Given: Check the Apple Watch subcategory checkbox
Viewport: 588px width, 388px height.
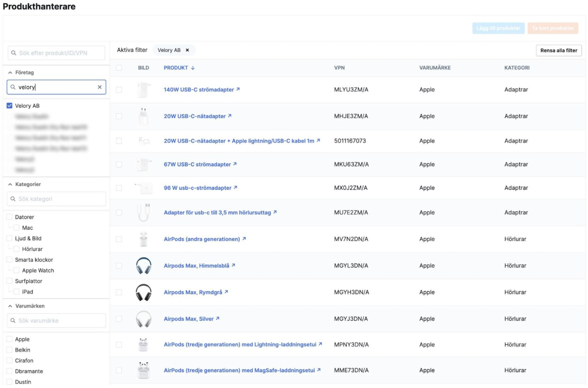Looking at the screenshot, I should (x=17, y=270).
